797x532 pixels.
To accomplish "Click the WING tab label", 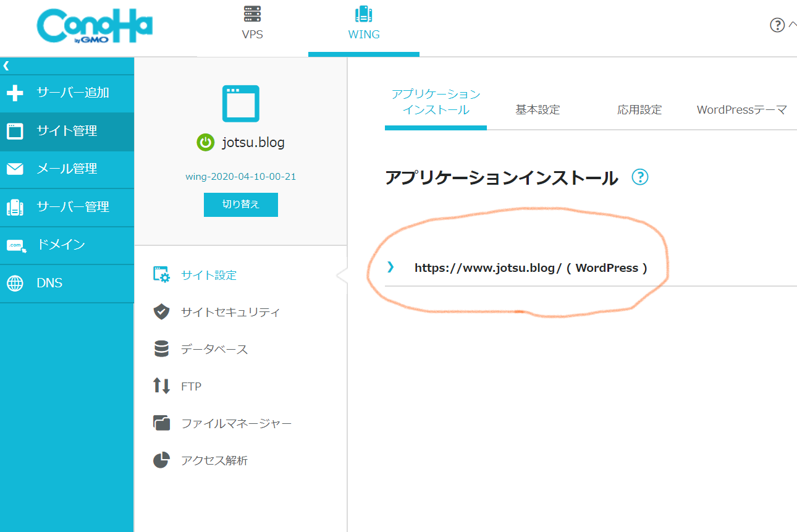I will [x=364, y=35].
